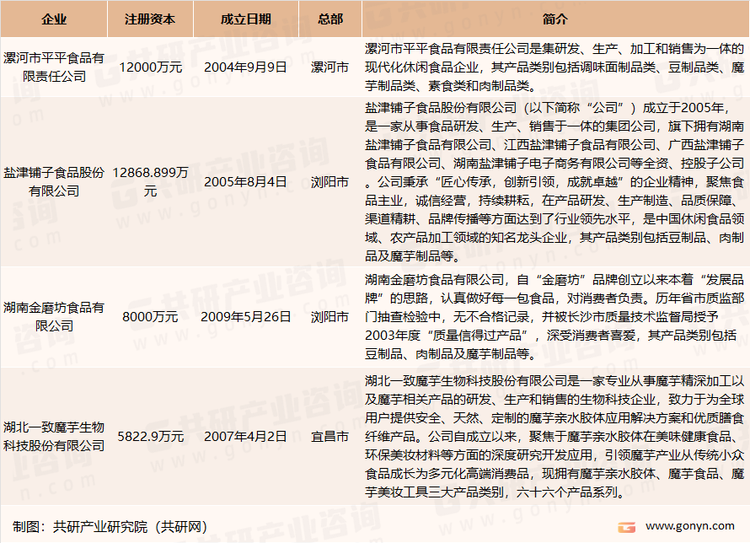The height and width of the screenshot is (543, 750).
Task: Select the date 2009年5月26日
Action: click(245, 317)
